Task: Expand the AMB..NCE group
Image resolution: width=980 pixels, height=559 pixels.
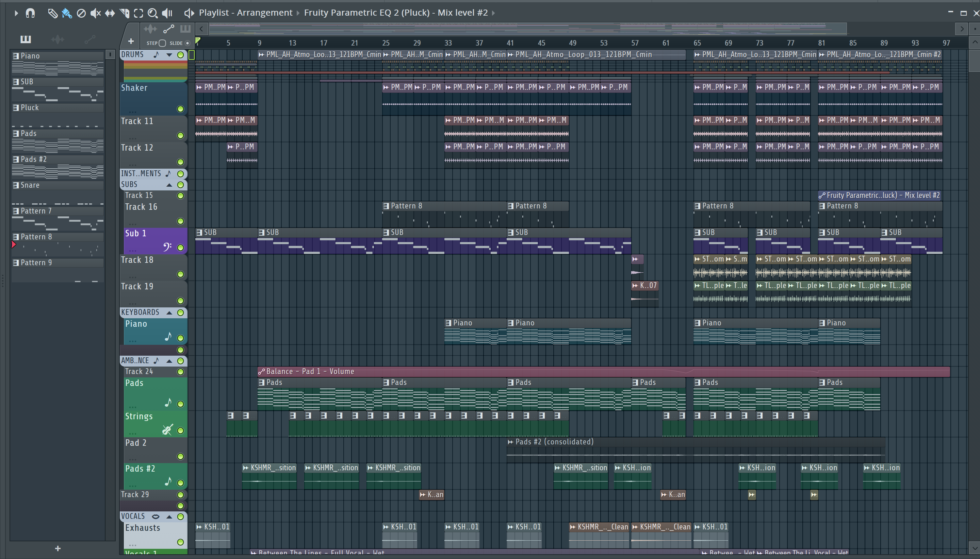Action: [169, 361]
